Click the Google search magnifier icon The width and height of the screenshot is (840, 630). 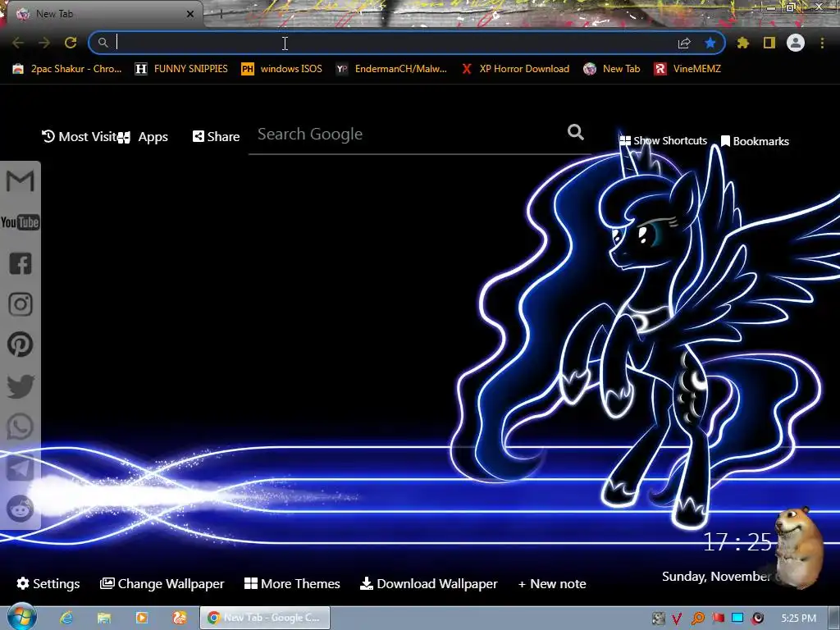(x=575, y=132)
